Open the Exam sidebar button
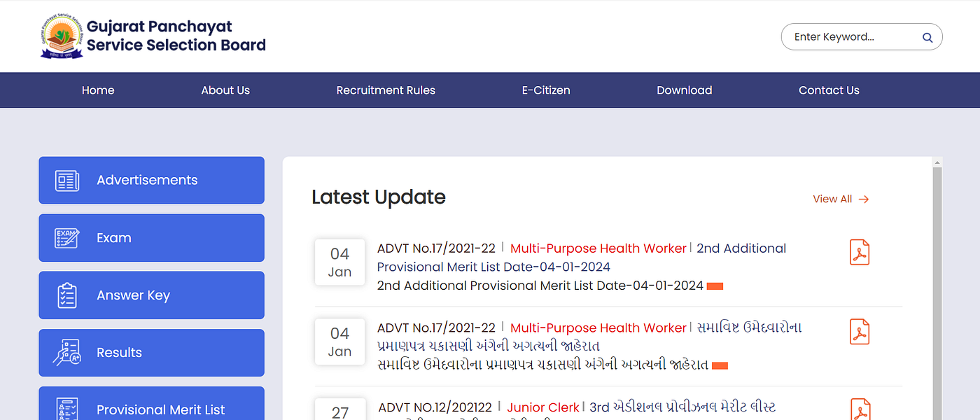 click(x=151, y=238)
